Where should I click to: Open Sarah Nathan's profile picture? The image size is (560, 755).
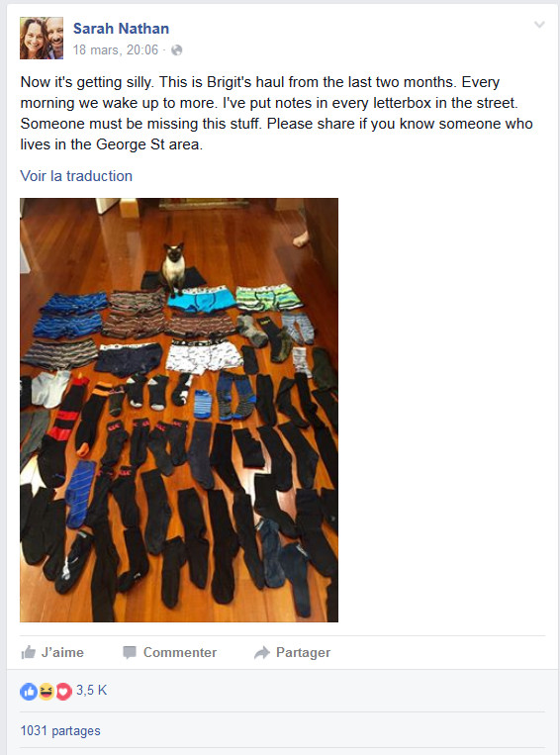(42, 38)
